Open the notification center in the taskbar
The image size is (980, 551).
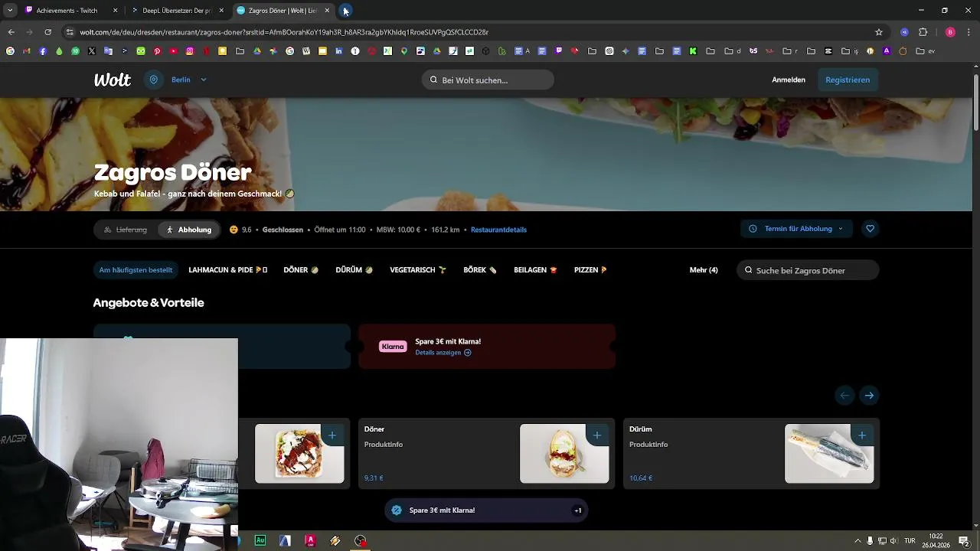[x=964, y=541]
